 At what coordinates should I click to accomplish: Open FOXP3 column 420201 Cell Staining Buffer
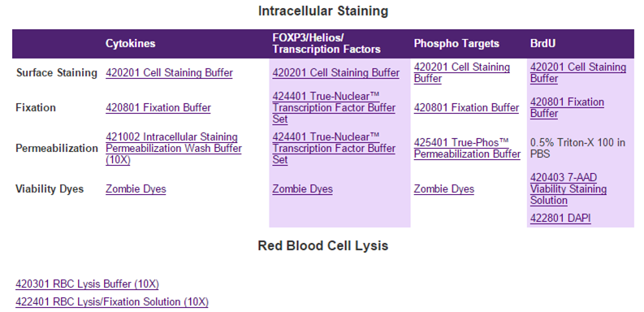tap(335, 73)
